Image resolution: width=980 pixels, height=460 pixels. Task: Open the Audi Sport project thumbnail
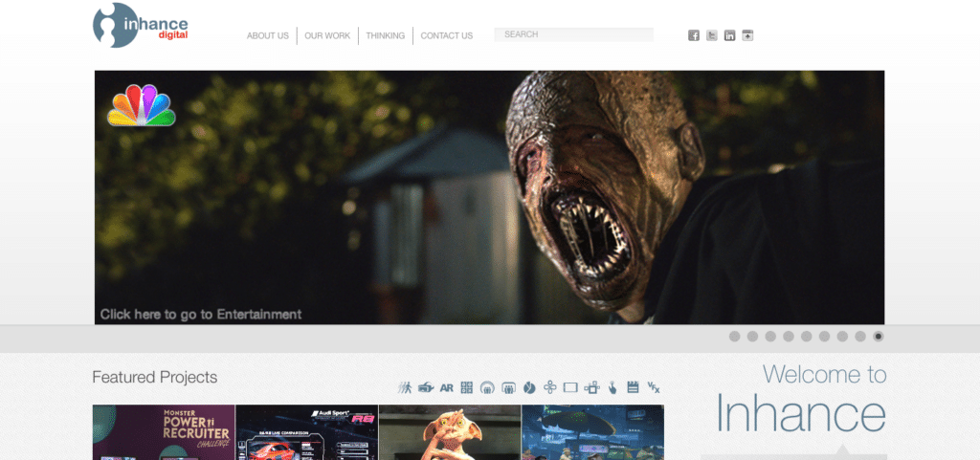click(x=307, y=432)
